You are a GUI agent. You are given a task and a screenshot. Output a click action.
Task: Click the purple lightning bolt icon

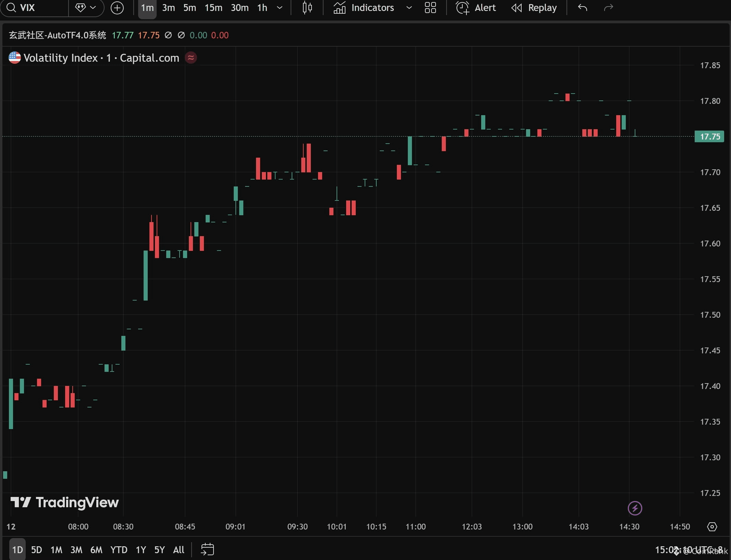[x=635, y=508]
